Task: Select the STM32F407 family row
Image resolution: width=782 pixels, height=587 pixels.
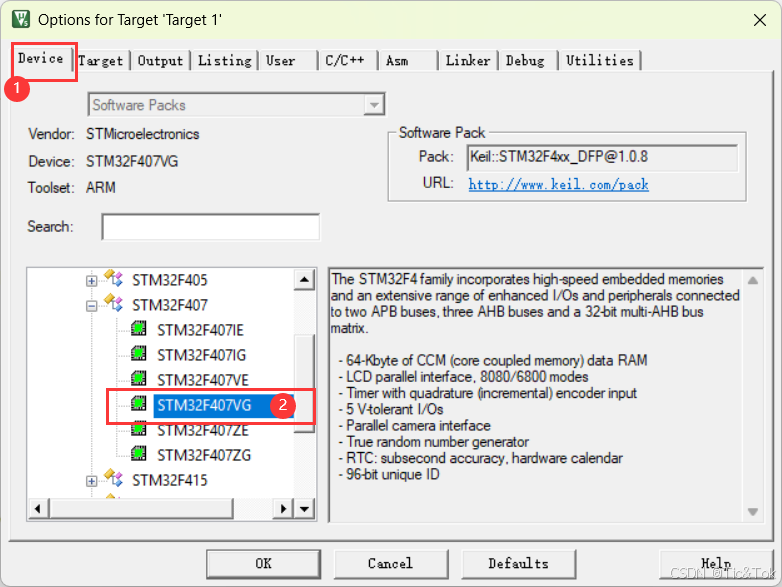Action: [170, 305]
